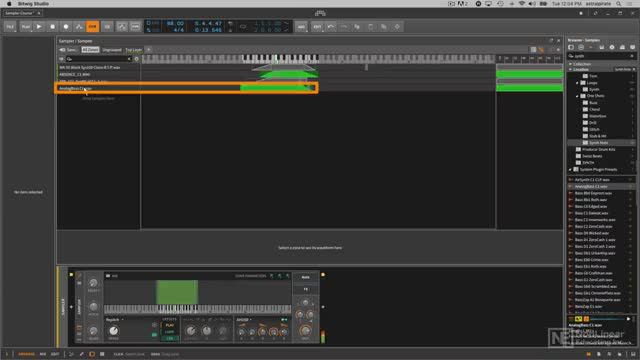Remove the Synth Note location filter tag
640x360 pixels.
coord(634,69)
